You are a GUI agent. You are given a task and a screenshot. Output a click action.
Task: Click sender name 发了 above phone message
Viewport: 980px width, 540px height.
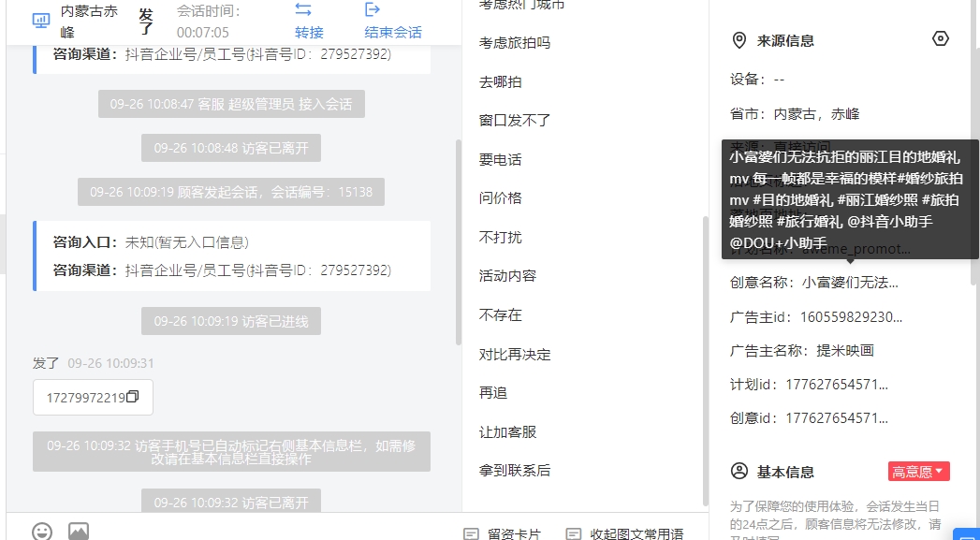point(46,363)
